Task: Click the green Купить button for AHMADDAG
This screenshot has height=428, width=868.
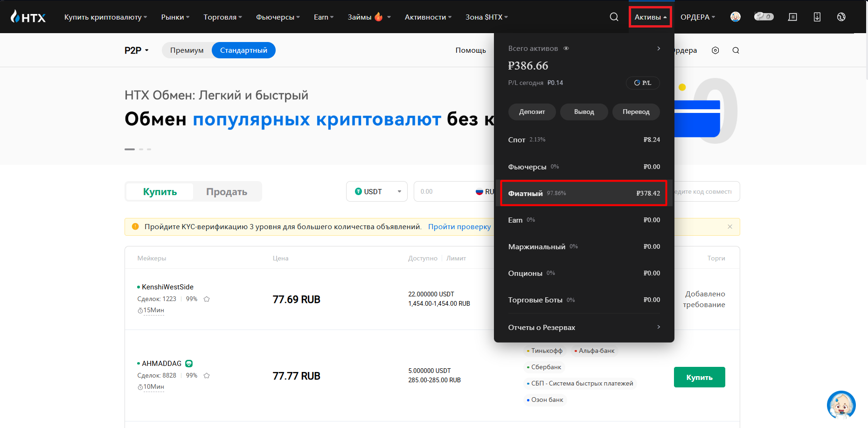Action: point(699,377)
